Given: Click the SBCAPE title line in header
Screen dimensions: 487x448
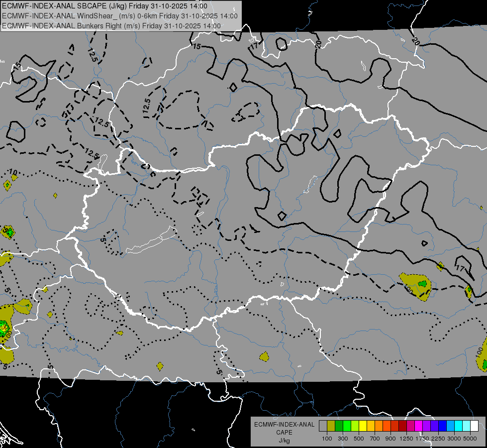Looking at the screenshot, I should [x=104, y=6].
